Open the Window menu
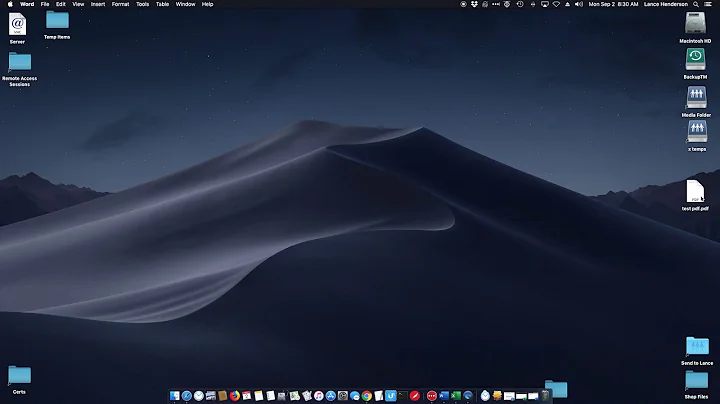This screenshot has width=720, height=404. [186, 4]
